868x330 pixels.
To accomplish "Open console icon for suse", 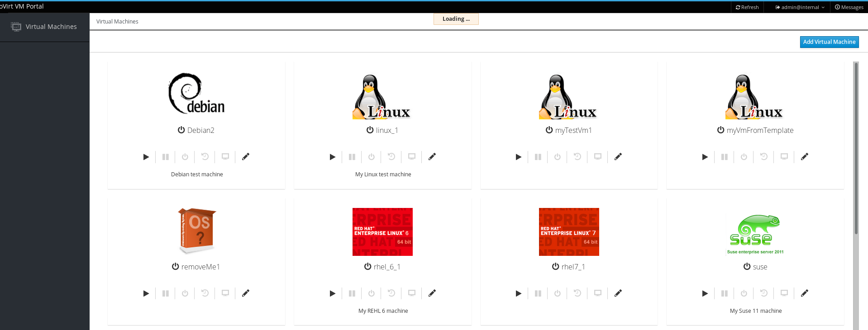I will [784, 293].
